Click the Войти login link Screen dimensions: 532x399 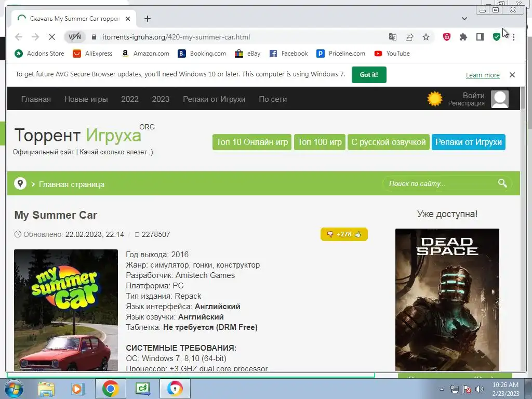(x=474, y=96)
